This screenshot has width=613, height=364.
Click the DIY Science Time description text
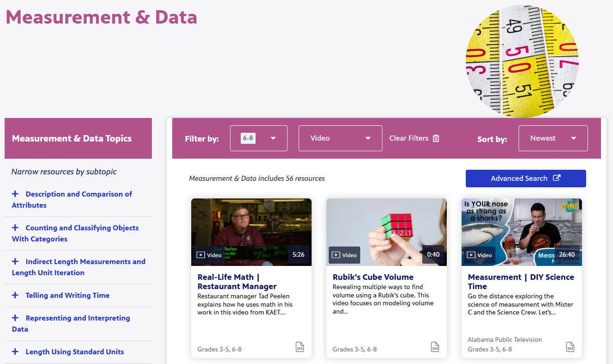point(521,304)
